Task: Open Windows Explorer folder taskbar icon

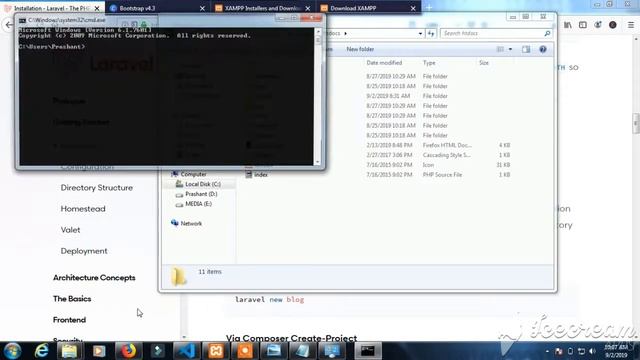Action: 69,351
